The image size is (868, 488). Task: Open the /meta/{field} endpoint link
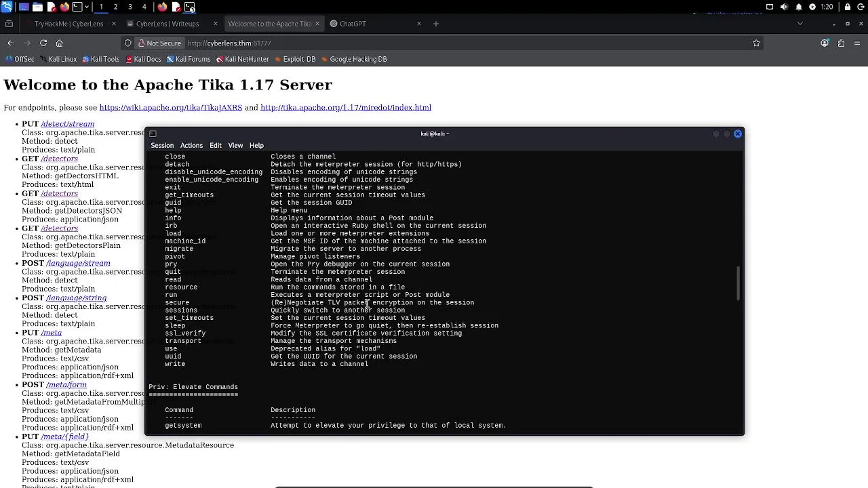pos(64,436)
